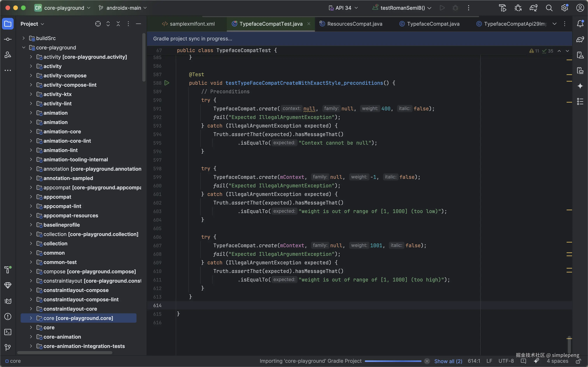The image size is (588, 367).
Task: Collapse all nodes in Project panel
Action: pos(118,24)
